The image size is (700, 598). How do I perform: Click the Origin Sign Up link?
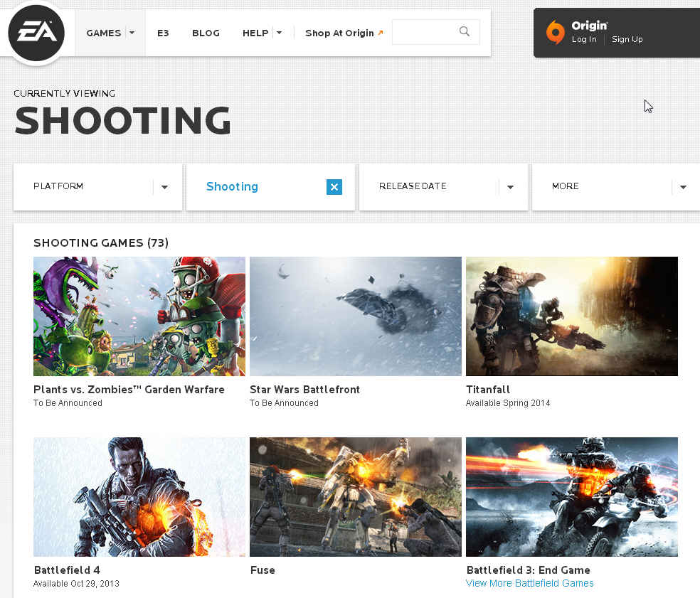627,39
